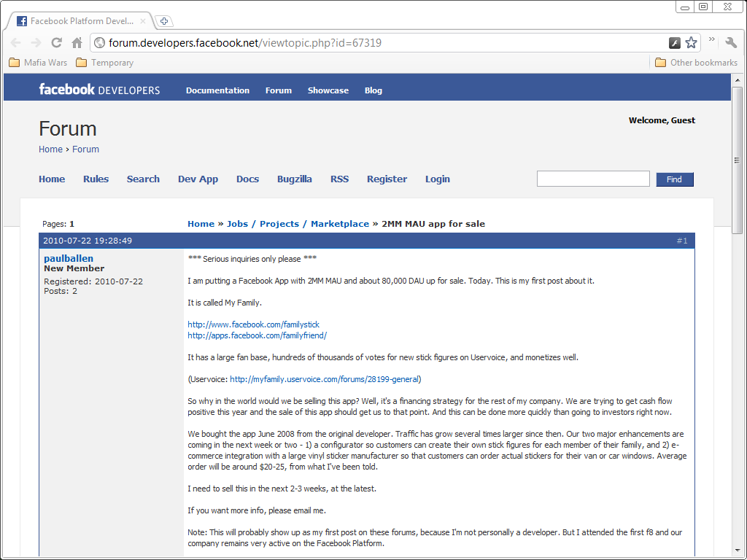The height and width of the screenshot is (560, 747).
Task: Open the Docs forum link
Action: [x=248, y=179]
